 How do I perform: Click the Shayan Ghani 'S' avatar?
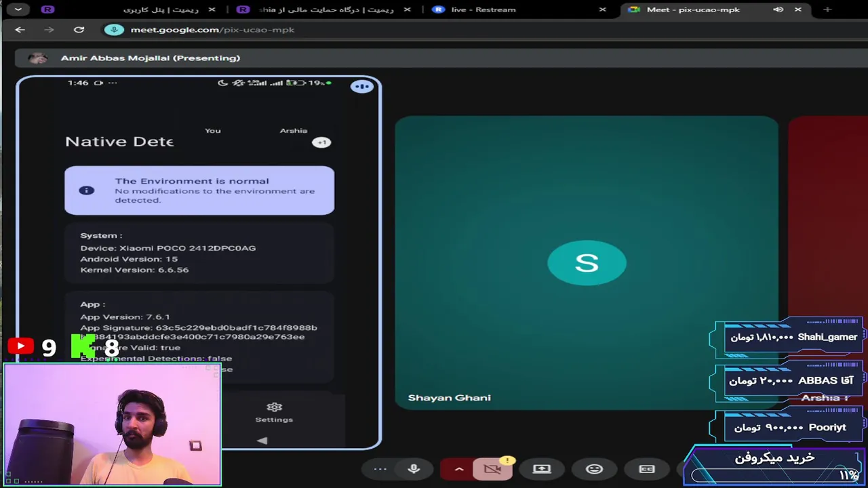[x=587, y=263]
